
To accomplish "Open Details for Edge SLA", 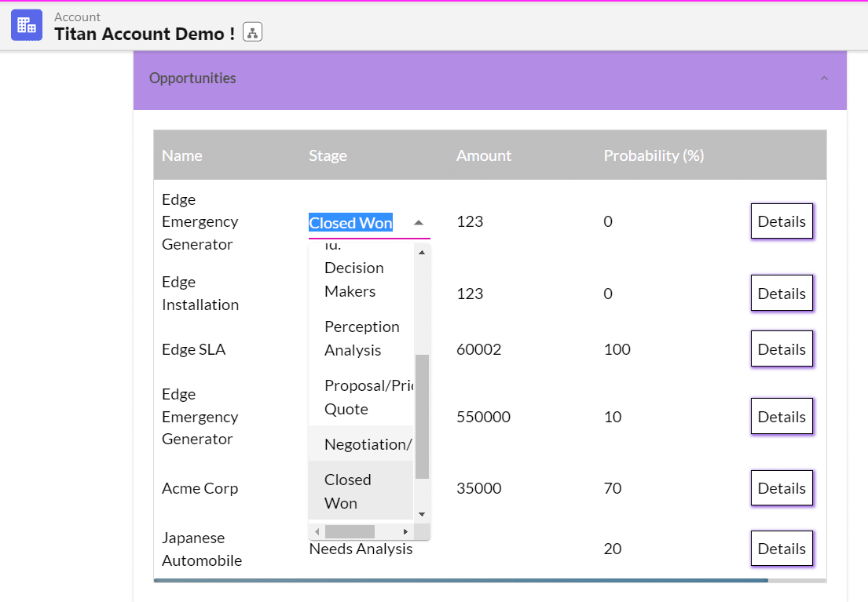I will tap(781, 349).
